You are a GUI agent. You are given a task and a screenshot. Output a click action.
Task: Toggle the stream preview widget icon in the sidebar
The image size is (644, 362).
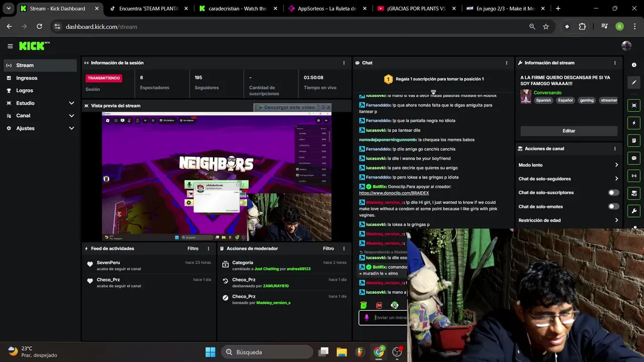[x=634, y=106]
